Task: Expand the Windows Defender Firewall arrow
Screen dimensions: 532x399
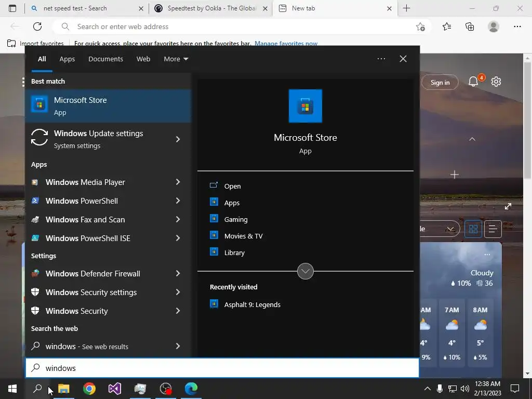Action: pyautogui.click(x=178, y=273)
